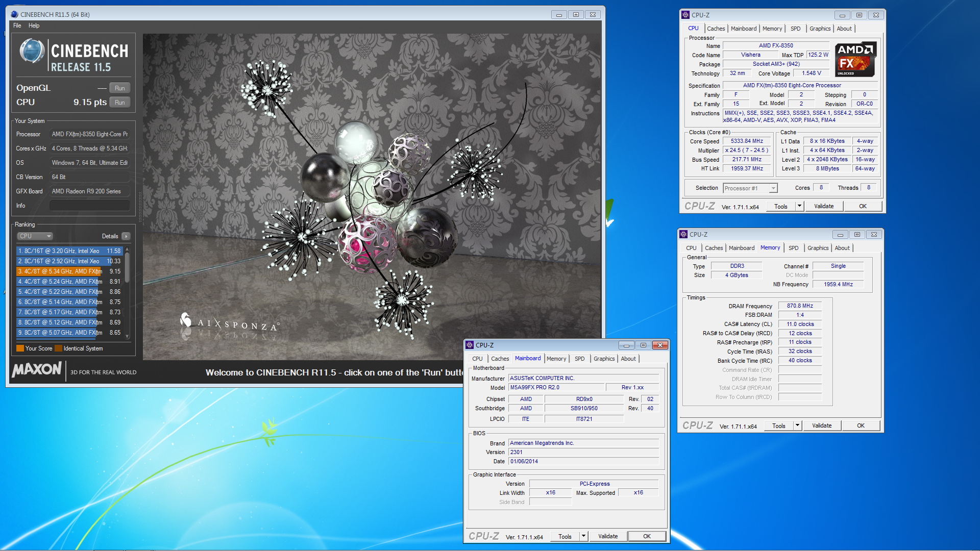This screenshot has height=551, width=980.
Task: Click the Cinebench window title icon
Action: pos(14,14)
